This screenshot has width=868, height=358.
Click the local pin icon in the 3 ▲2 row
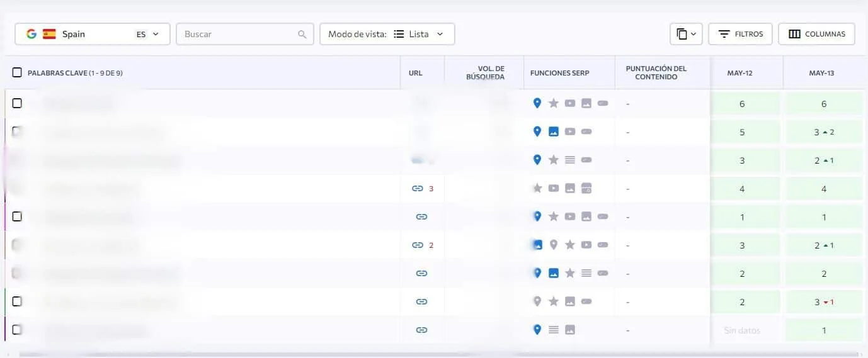click(x=537, y=131)
